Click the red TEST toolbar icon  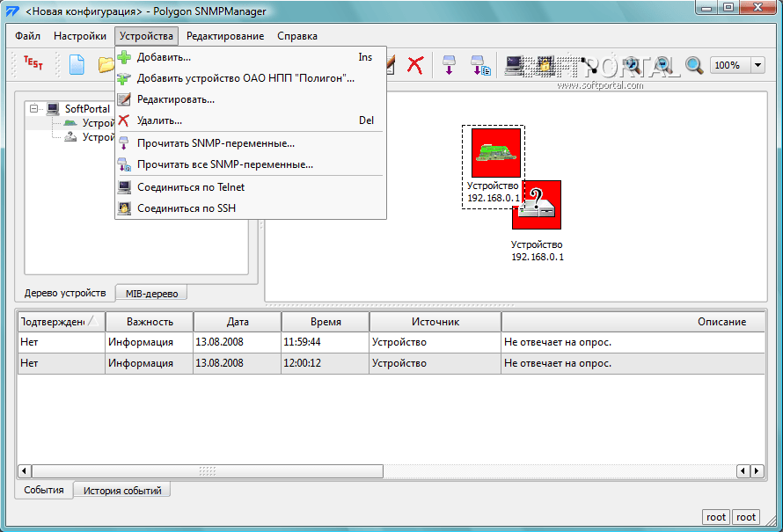(33, 63)
